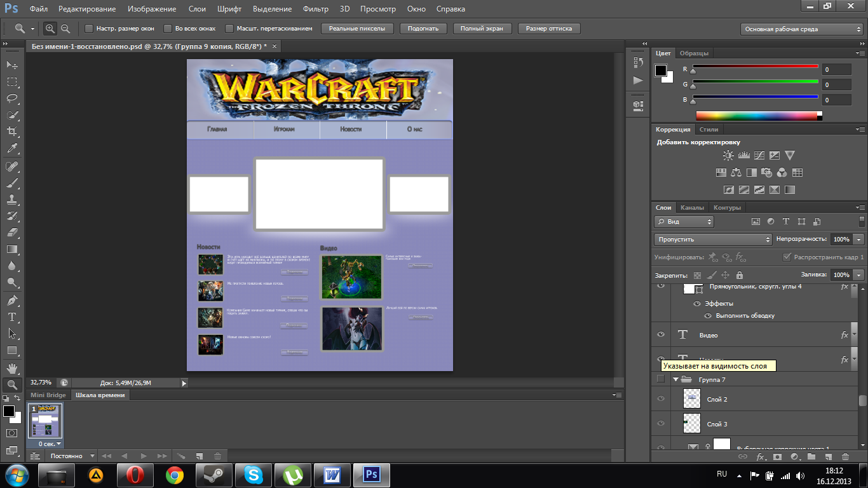Toggle visibility of the Видео text layer

(661, 334)
